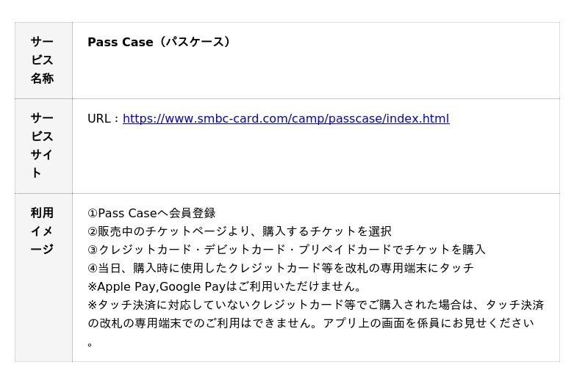Viewport: 588px width, 384px height.
Task: Click the bold Pass Case（パスケース） title
Action: 159,43
